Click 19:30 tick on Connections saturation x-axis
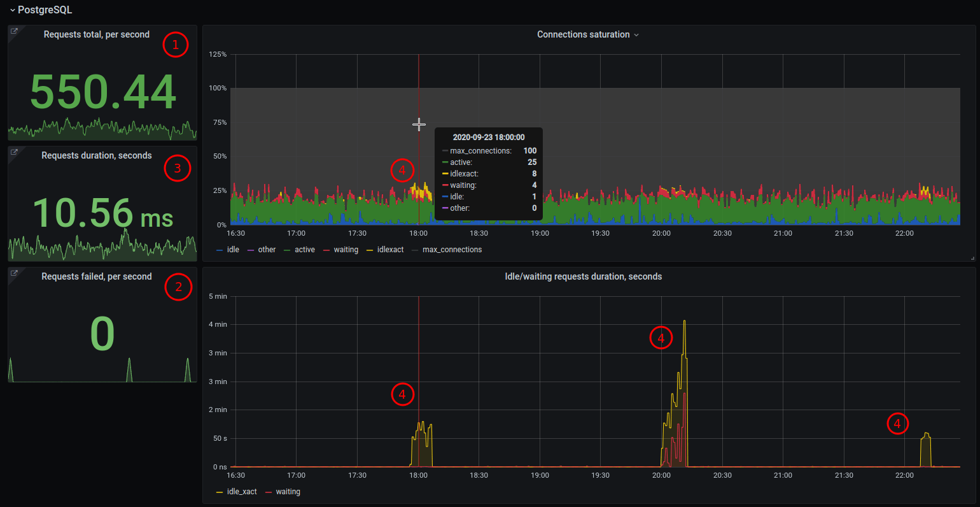Image resolution: width=980 pixels, height=507 pixels. point(600,233)
